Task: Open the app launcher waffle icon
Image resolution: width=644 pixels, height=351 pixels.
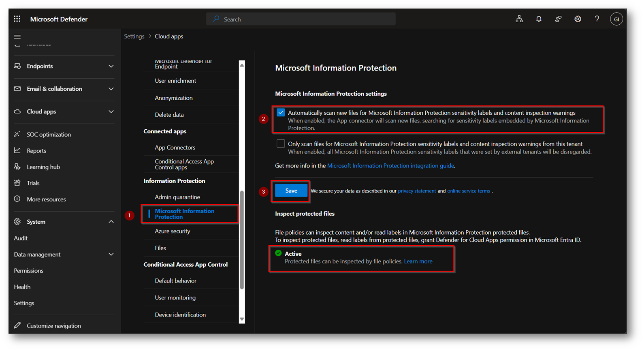Action: 17,19
